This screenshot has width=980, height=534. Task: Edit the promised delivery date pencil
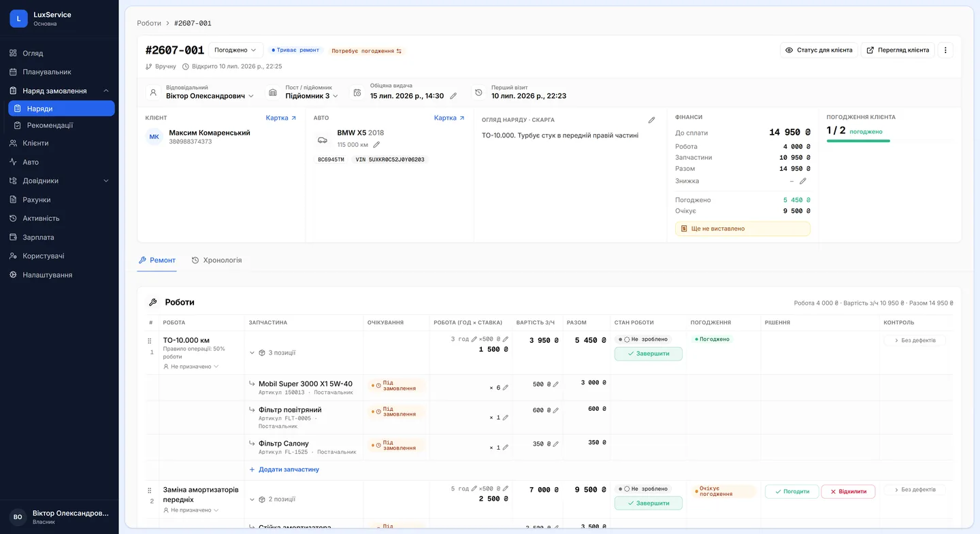tap(454, 96)
